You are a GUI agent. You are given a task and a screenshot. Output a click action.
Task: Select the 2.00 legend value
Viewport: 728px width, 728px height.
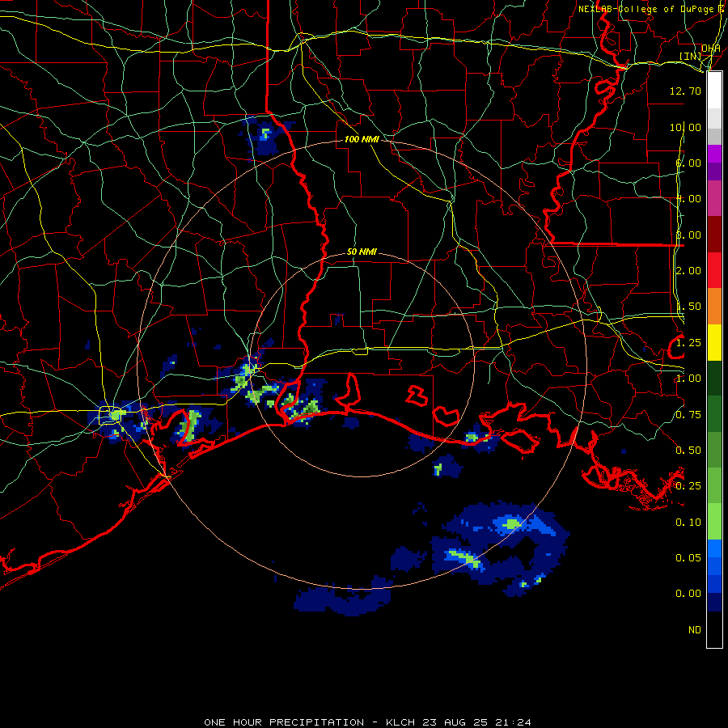tap(688, 271)
